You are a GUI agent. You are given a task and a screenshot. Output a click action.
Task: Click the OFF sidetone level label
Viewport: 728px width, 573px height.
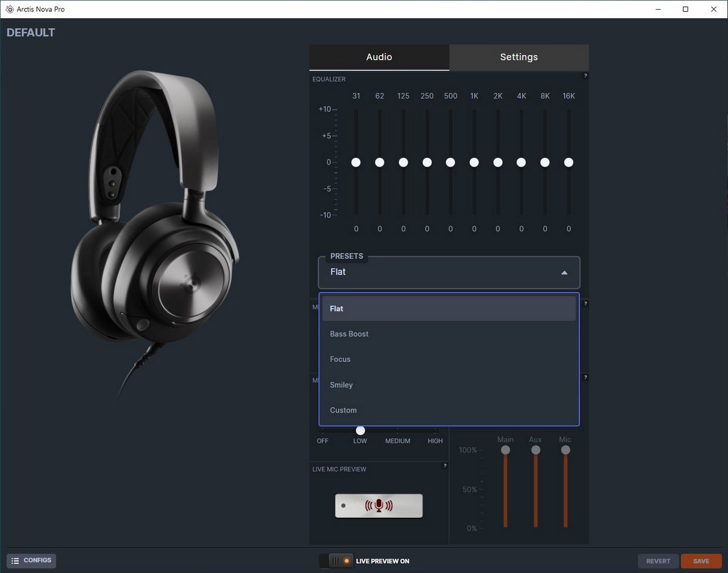point(322,441)
